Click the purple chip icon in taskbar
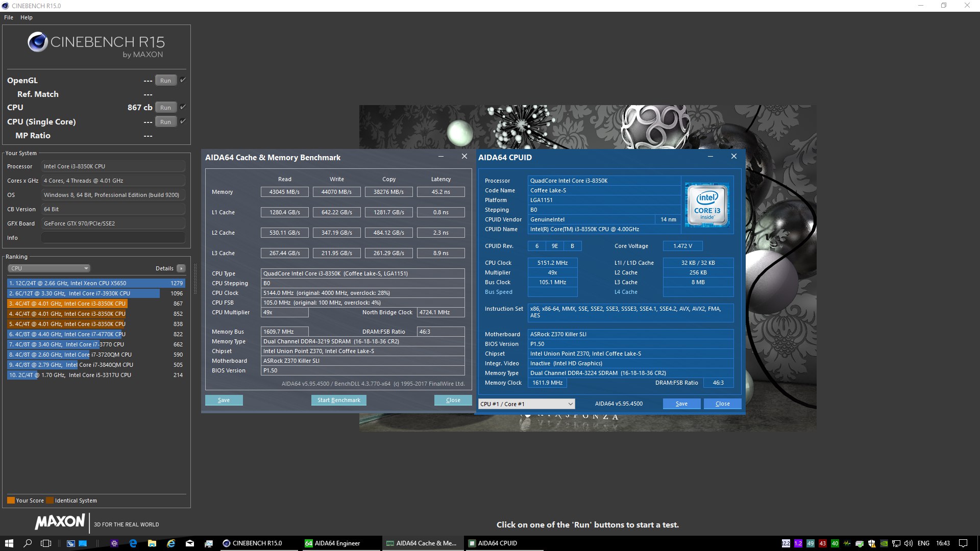Image resolution: width=980 pixels, height=551 pixels. (114, 543)
